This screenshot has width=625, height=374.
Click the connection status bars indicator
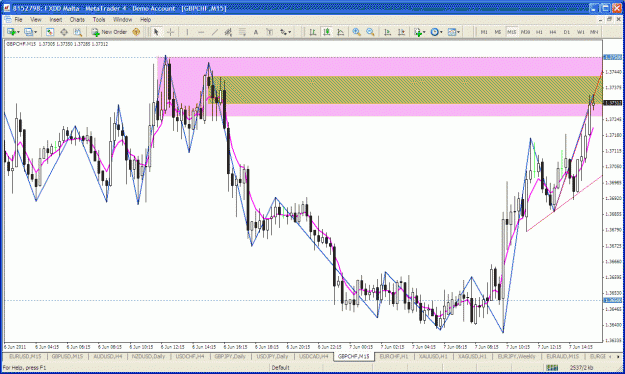[x=552, y=368]
